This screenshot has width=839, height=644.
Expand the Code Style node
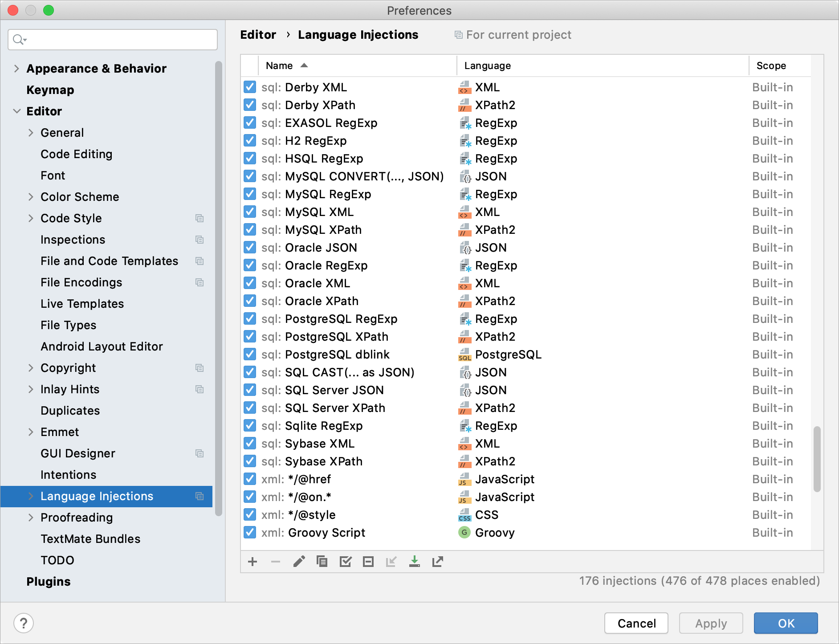click(x=31, y=218)
